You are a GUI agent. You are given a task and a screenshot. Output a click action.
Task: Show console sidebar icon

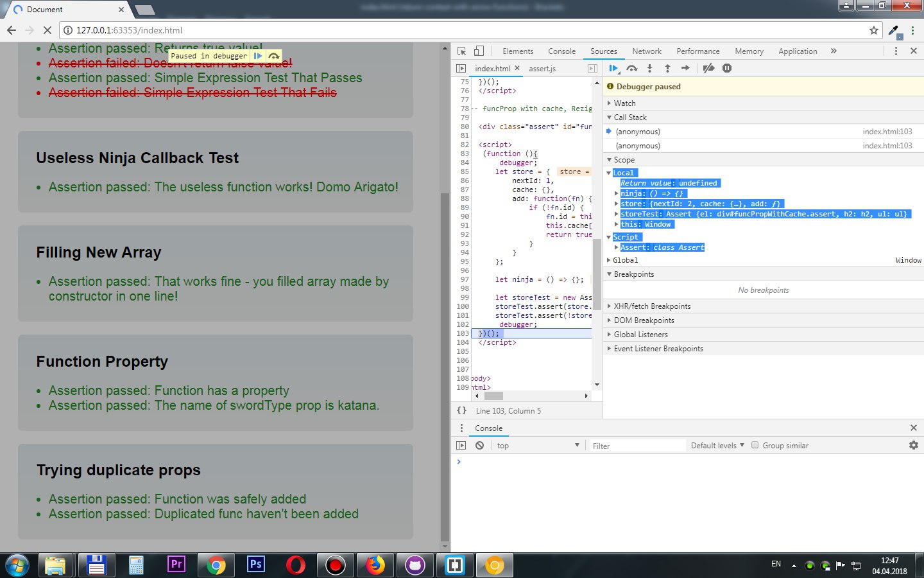461,445
